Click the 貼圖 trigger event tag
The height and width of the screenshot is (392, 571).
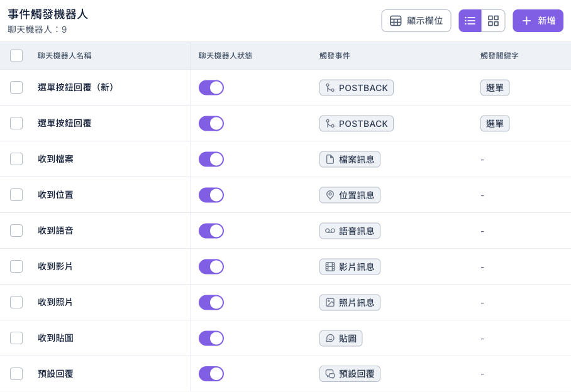tap(341, 338)
